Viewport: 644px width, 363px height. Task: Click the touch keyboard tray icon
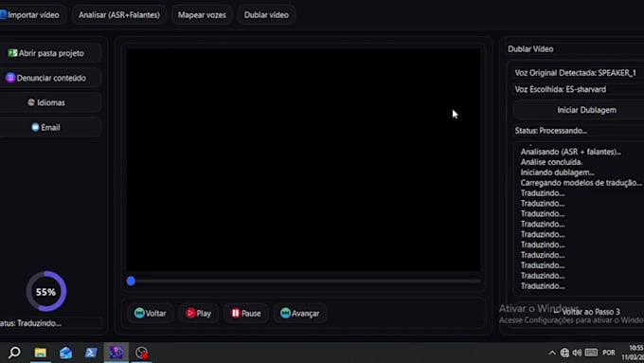591,353
